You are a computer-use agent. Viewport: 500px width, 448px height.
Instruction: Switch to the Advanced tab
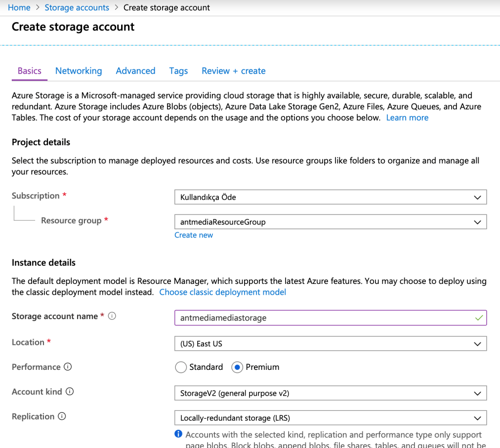pyautogui.click(x=136, y=71)
